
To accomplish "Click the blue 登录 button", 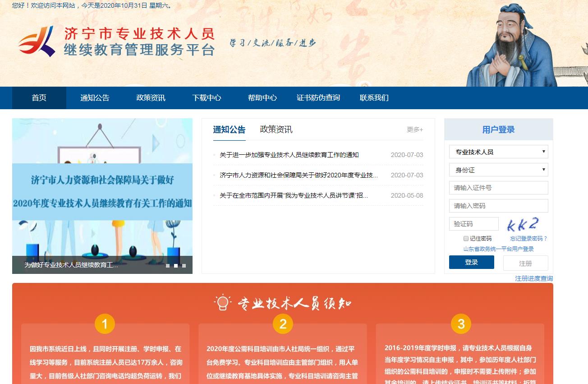I will pos(471,262).
